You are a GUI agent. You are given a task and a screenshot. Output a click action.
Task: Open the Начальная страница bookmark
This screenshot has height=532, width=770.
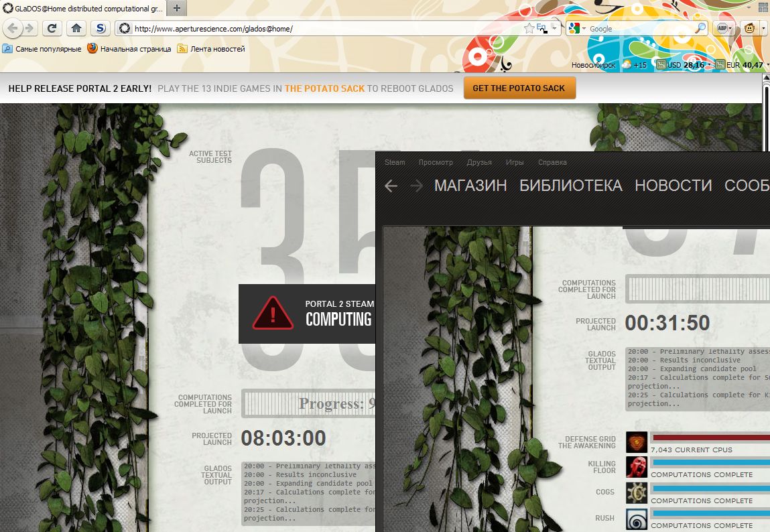(x=129, y=49)
